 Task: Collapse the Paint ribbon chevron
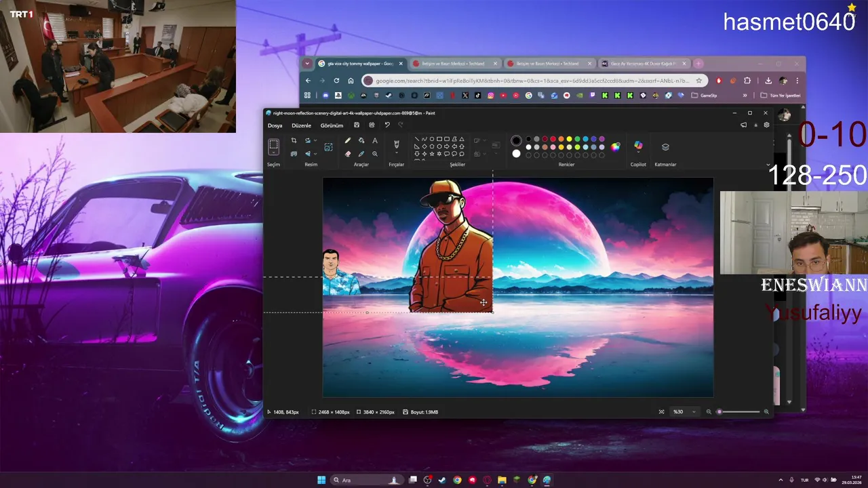(x=768, y=165)
